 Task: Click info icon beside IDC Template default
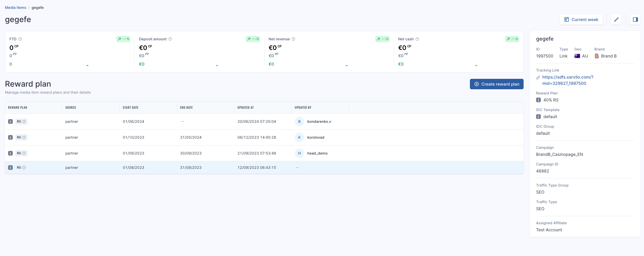(538, 117)
